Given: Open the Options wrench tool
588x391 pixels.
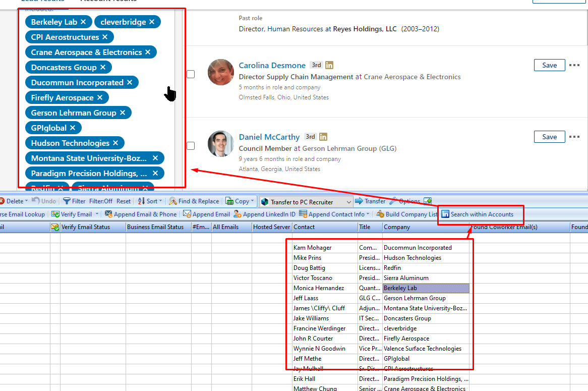Looking at the screenshot, I should (x=405, y=201).
